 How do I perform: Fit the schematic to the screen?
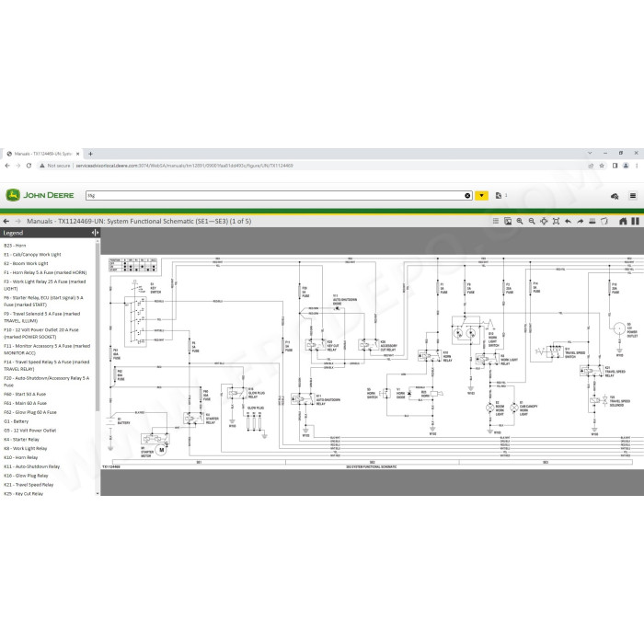pyautogui.click(x=556, y=221)
